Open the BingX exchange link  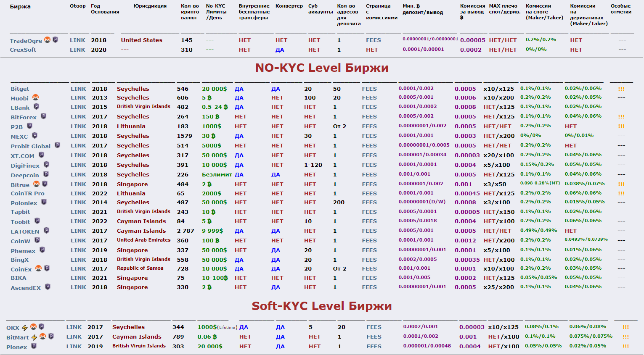point(20,260)
